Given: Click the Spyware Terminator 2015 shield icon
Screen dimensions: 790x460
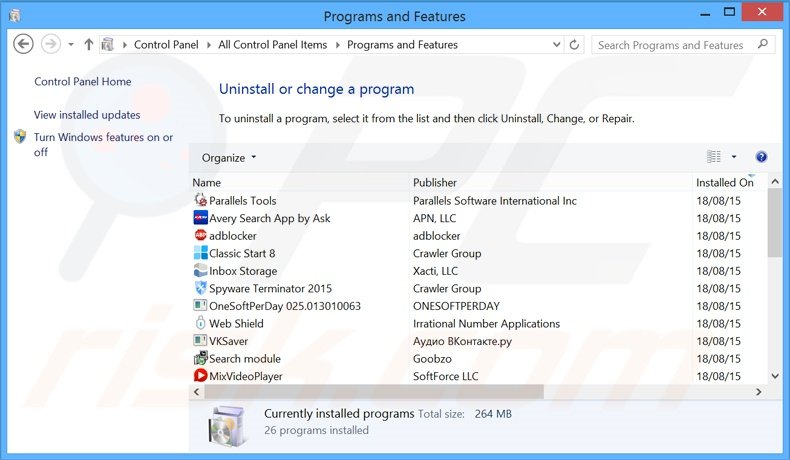Looking at the screenshot, I should [x=201, y=288].
